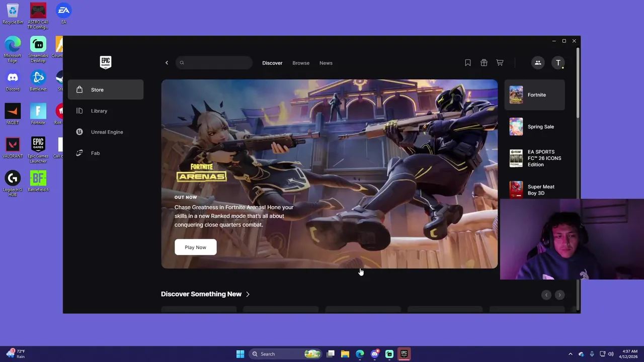
Task: Click the store search field
Action: 214,63
